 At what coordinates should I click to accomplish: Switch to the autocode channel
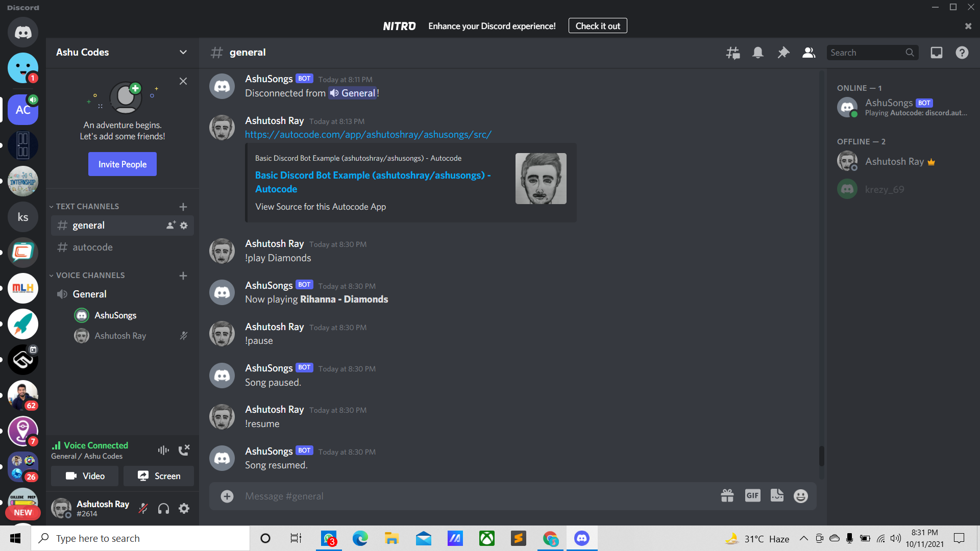[92, 247]
